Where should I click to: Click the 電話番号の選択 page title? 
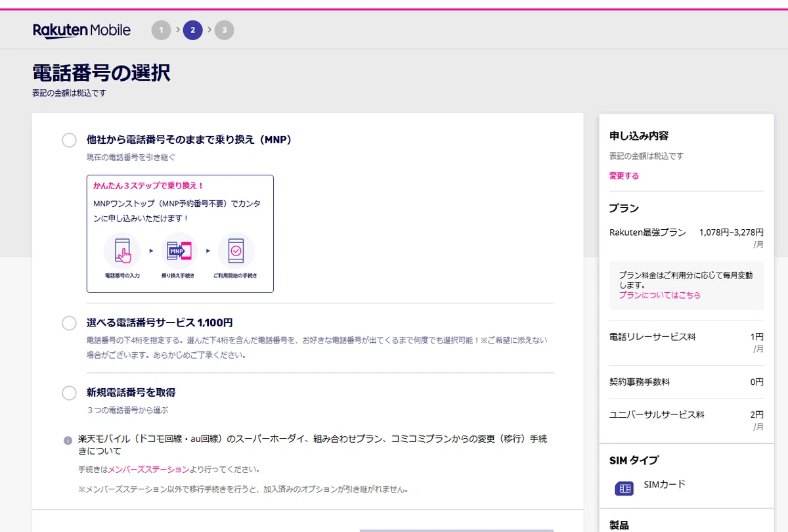pos(101,72)
